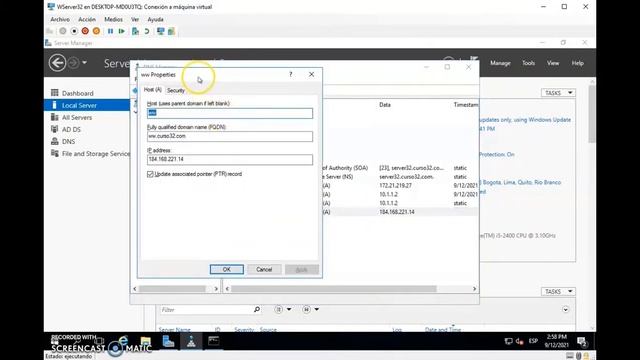The width and height of the screenshot is (640, 360).
Task: Click the Data column header
Action: (384, 105)
